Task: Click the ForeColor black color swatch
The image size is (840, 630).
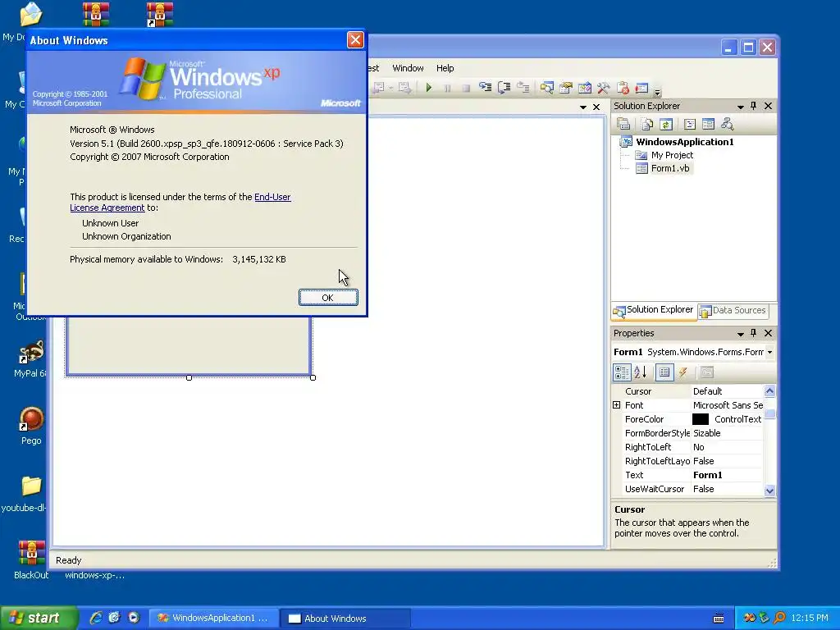Action: coord(701,419)
